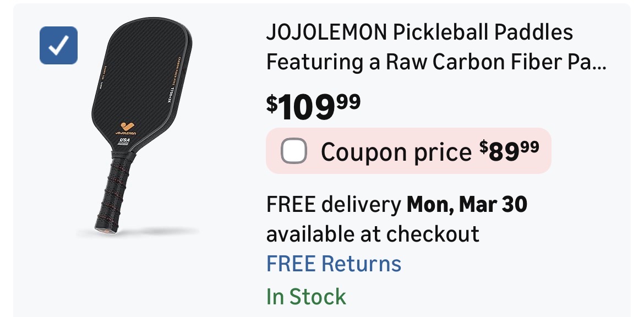
Task: Click the FREE Returns link
Action: click(334, 264)
